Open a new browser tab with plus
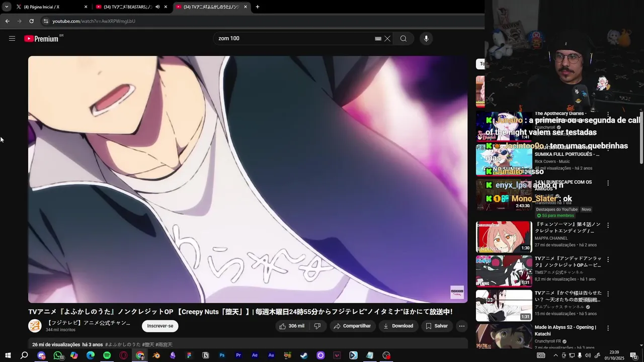The height and width of the screenshot is (362, 644). coord(258,7)
